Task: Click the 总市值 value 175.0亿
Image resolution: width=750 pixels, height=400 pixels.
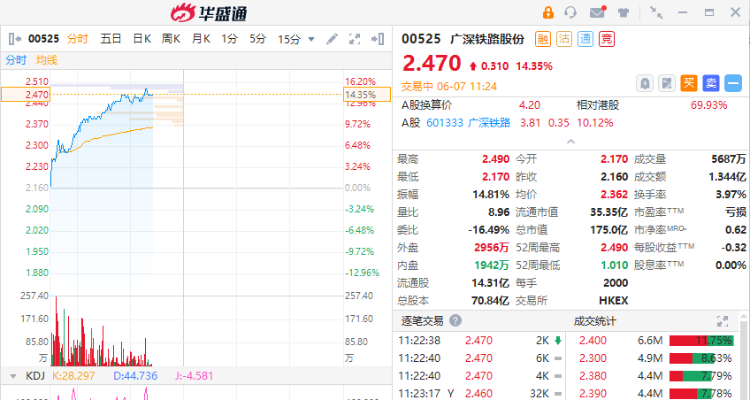Action: [x=609, y=230]
